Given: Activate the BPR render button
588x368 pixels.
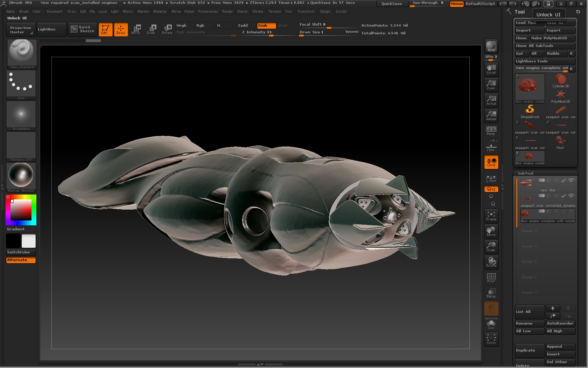Looking at the screenshot, I should 491,46.
